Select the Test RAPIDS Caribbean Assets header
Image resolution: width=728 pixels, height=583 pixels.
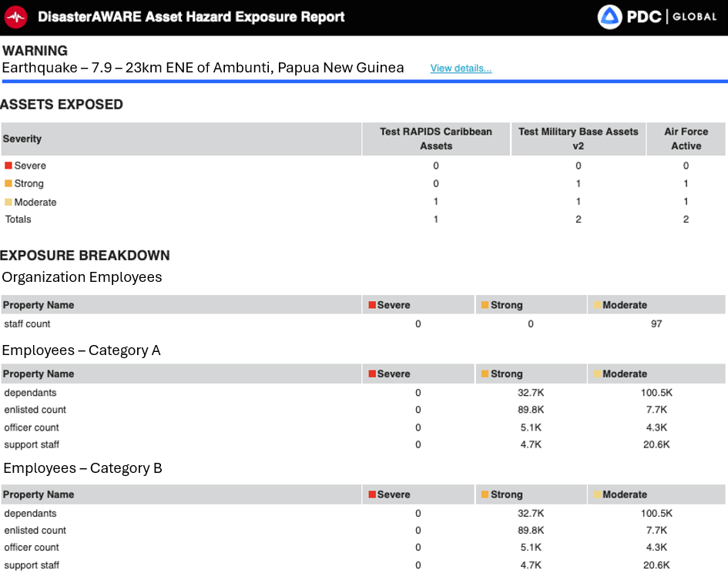tap(436, 139)
